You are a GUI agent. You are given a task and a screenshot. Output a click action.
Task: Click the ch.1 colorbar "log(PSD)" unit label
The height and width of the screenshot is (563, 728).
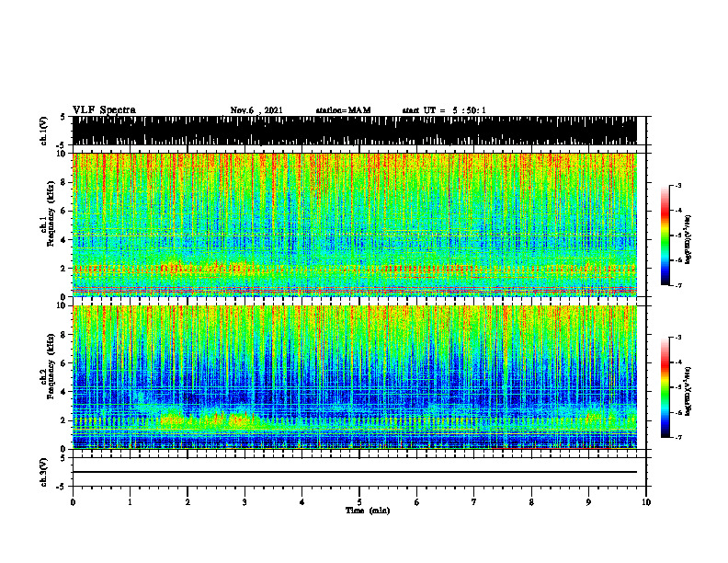[x=688, y=240]
